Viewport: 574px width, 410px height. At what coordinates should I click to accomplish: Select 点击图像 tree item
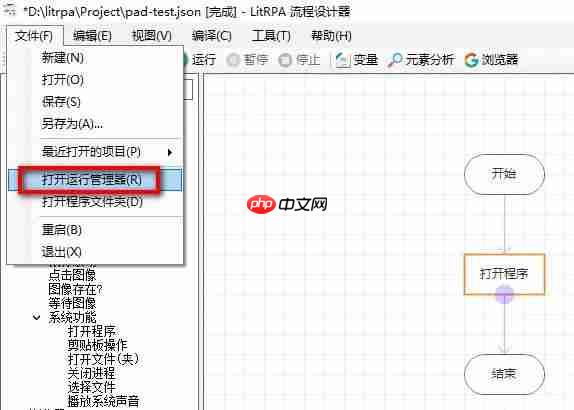72,274
